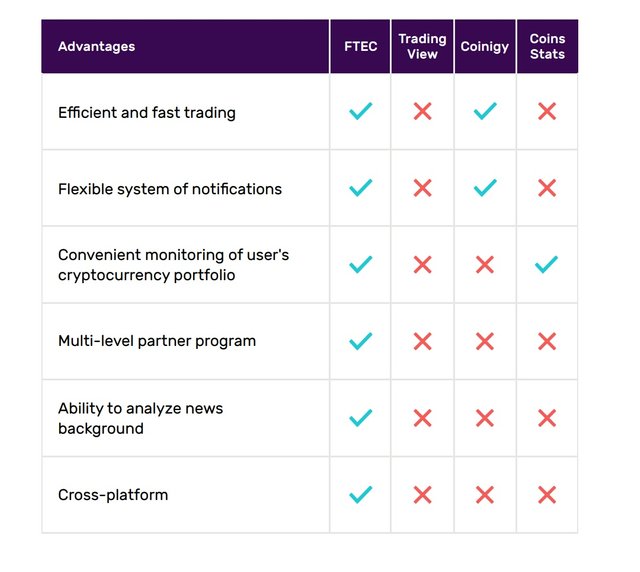This screenshot has width=640, height=572.
Task: Click Coins Stats checkmark for portfolio monitoring
Action: [547, 264]
